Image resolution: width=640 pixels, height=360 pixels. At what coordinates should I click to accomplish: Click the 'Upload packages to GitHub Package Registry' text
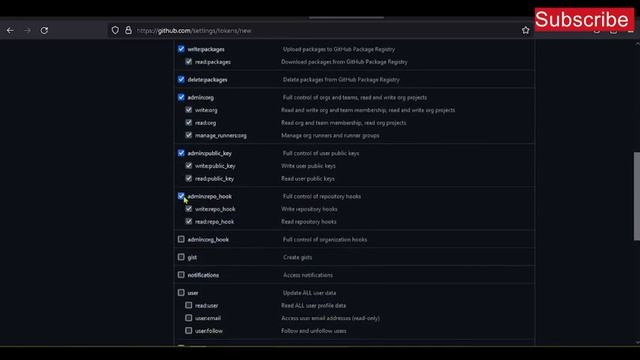tap(339, 49)
